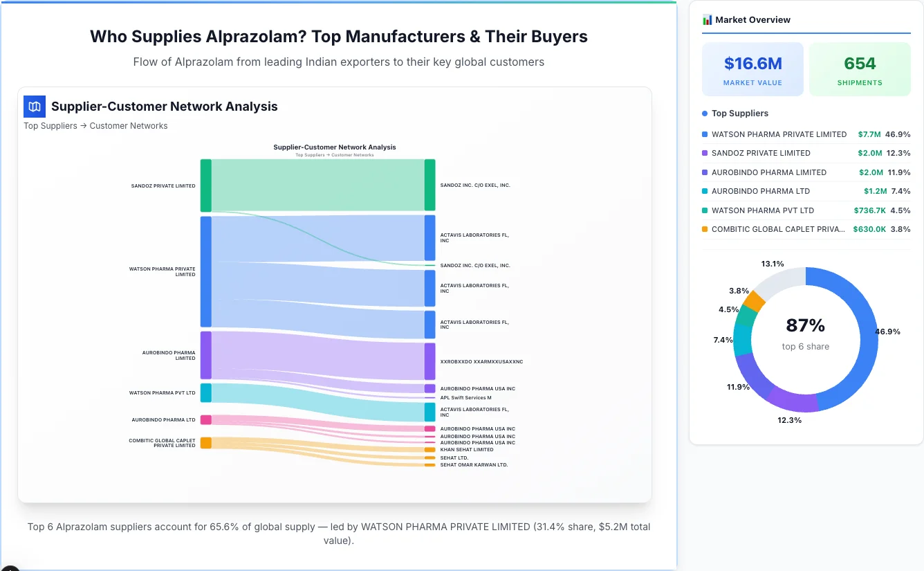Click the $16.6M Market Value card

click(752, 69)
